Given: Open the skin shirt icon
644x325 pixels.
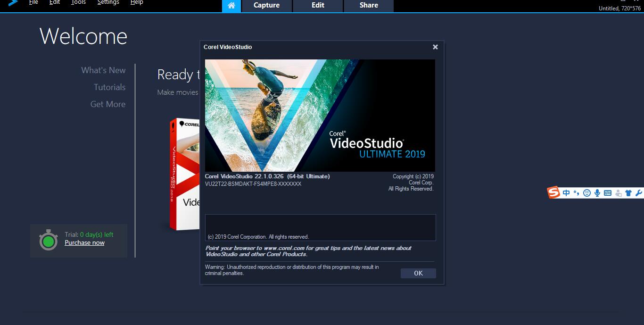Looking at the screenshot, I should [628, 193].
